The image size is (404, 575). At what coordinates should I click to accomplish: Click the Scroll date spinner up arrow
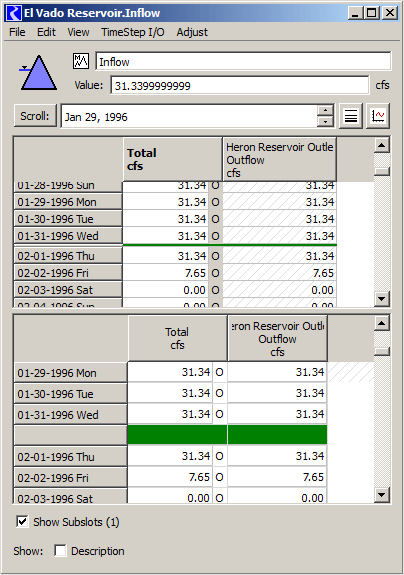325,111
